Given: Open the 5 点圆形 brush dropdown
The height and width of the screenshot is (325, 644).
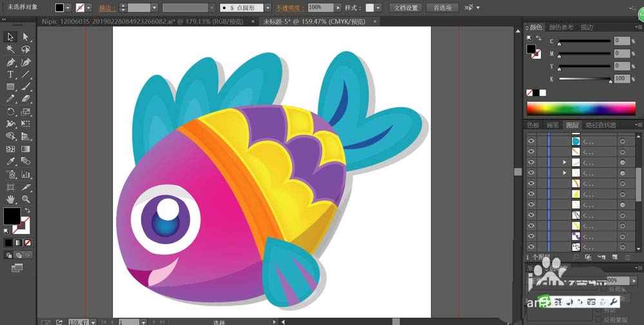Looking at the screenshot, I should (x=267, y=7).
